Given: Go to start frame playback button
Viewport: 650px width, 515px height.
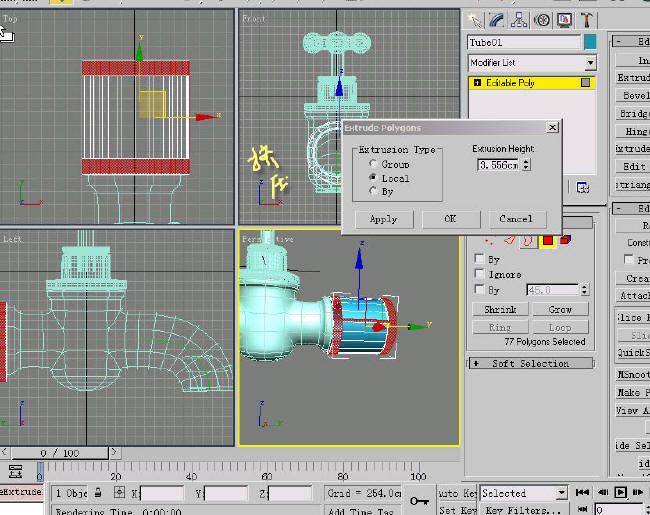Looking at the screenshot, I should pyautogui.click(x=582, y=492).
